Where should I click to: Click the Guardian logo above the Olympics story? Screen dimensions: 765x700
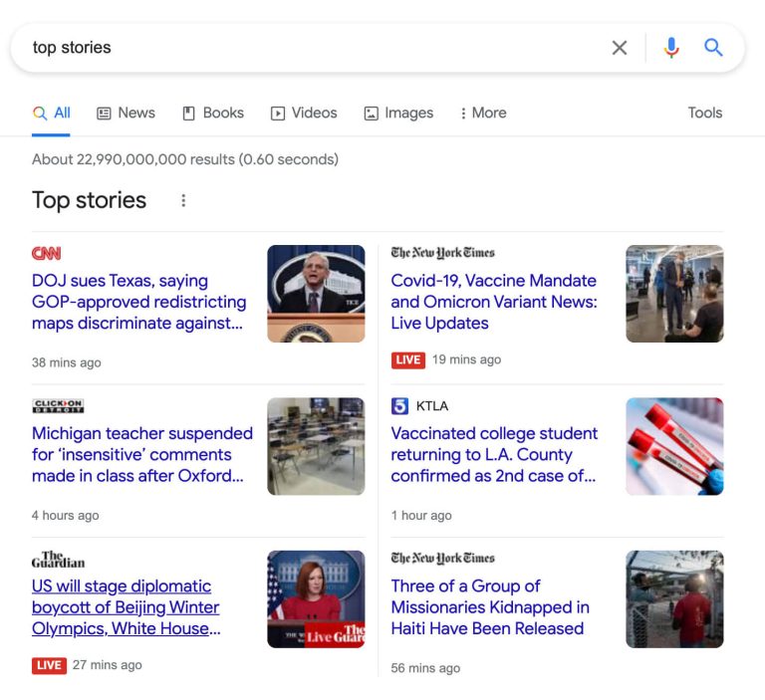pos(58,559)
